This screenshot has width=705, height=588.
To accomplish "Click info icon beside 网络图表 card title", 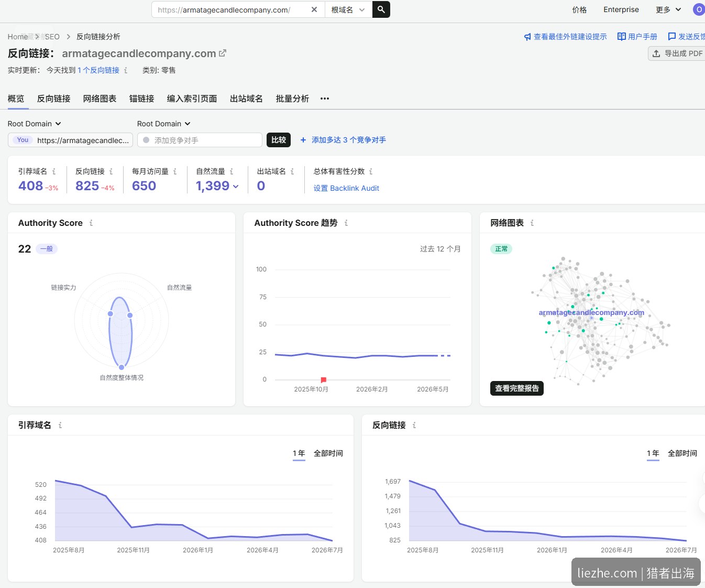I will point(532,223).
